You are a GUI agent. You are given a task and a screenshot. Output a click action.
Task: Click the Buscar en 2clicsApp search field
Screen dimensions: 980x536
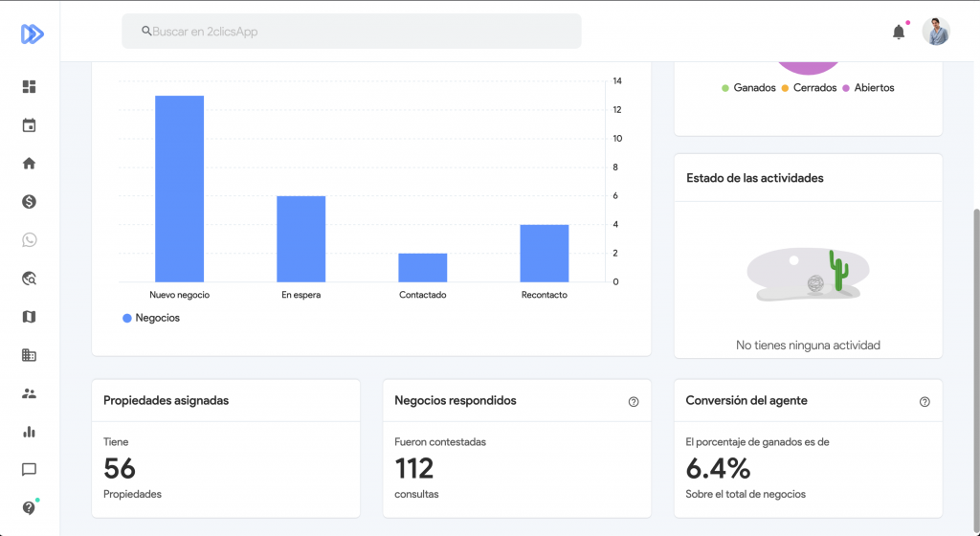coord(352,32)
